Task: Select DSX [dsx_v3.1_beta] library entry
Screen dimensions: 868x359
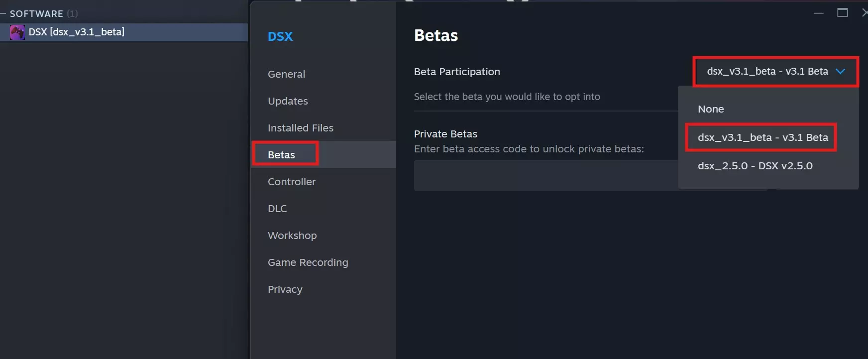Action: 77,32
